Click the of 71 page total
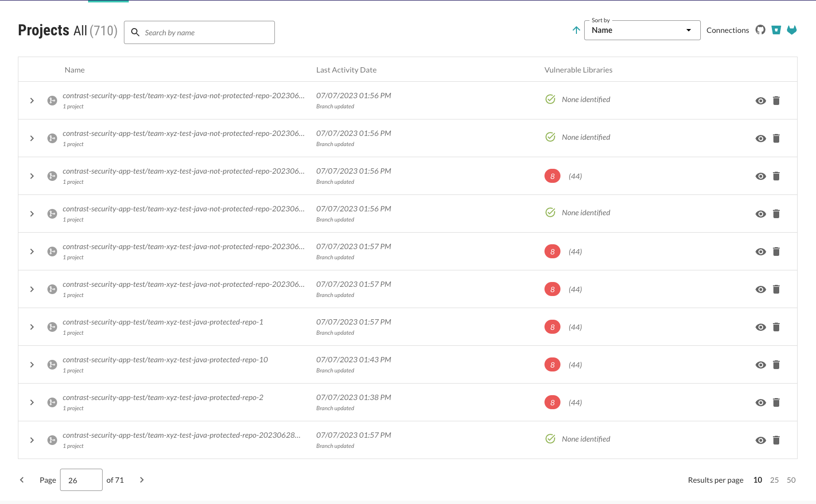816x504 pixels. [115, 480]
